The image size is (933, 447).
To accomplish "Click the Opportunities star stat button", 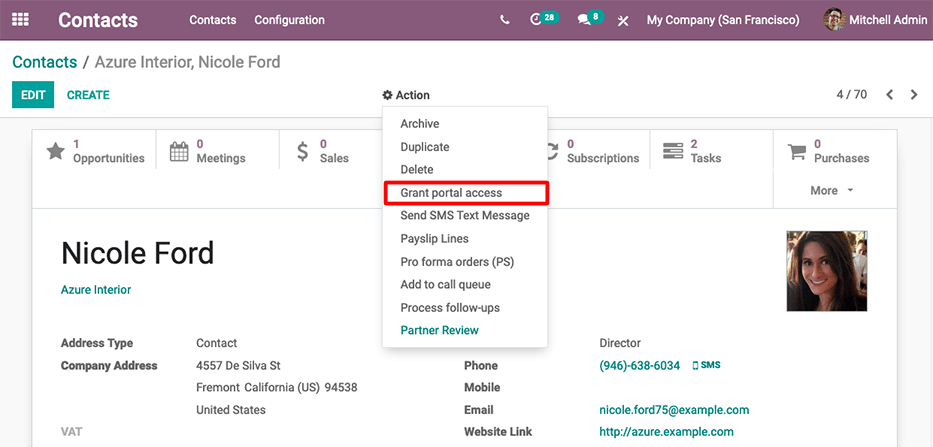I will [x=96, y=151].
